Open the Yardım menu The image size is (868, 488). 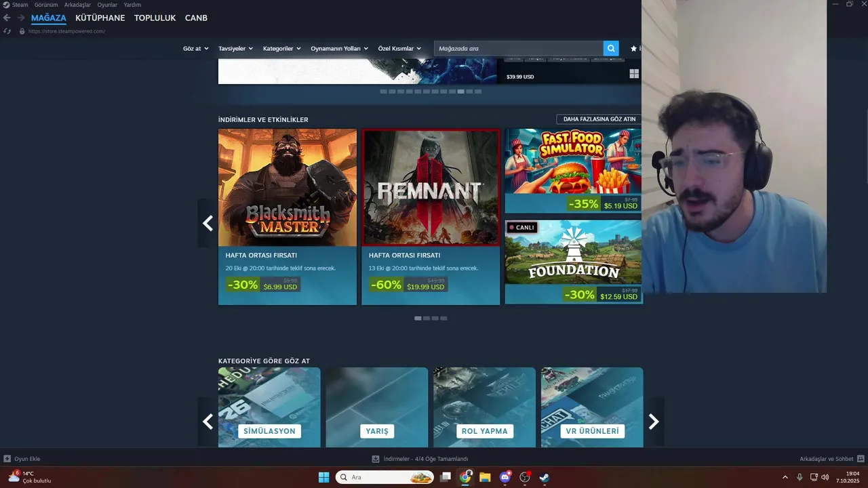click(132, 5)
